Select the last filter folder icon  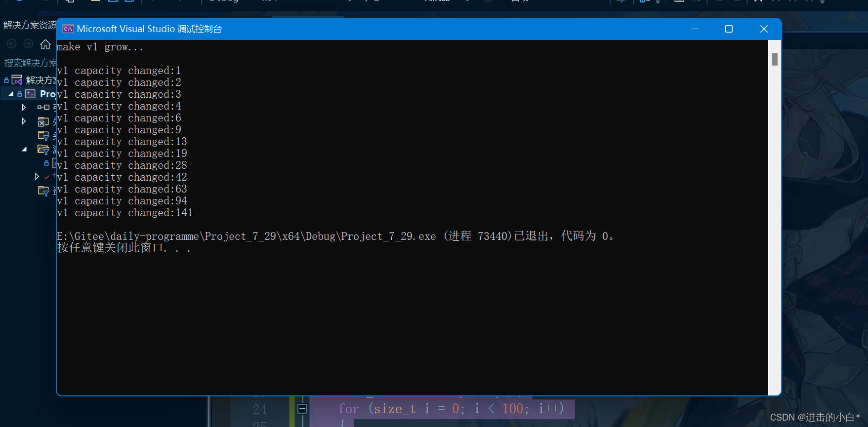(43, 191)
